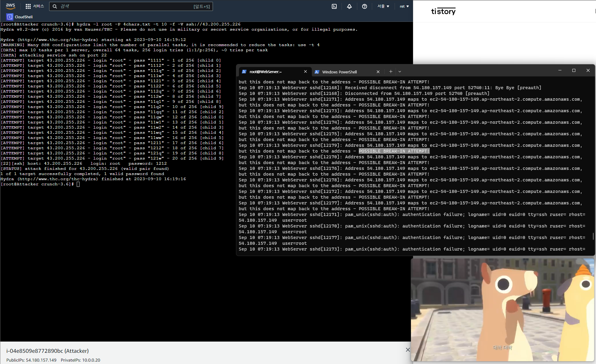The width and height of the screenshot is (596, 364).
Task: Click the AWS logo home icon
Action: pyautogui.click(x=10, y=6)
